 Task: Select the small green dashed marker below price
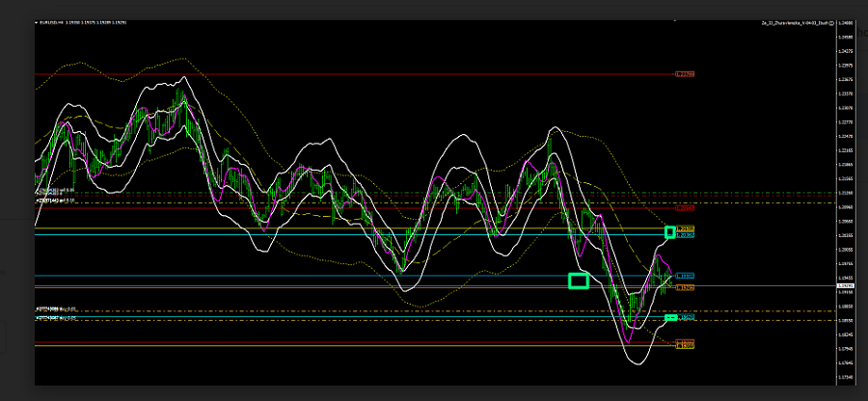670,317
